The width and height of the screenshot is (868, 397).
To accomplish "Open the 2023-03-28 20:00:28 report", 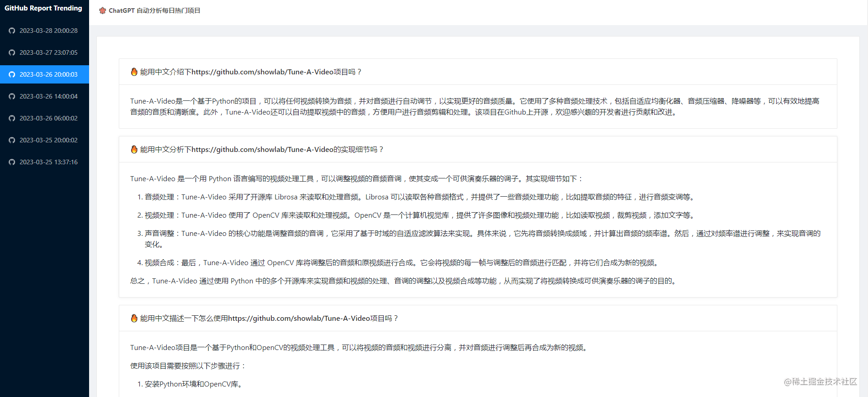I will [44, 31].
